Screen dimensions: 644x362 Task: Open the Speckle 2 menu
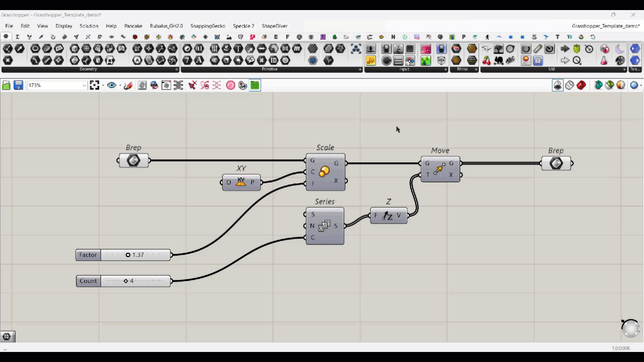pos(244,26)
